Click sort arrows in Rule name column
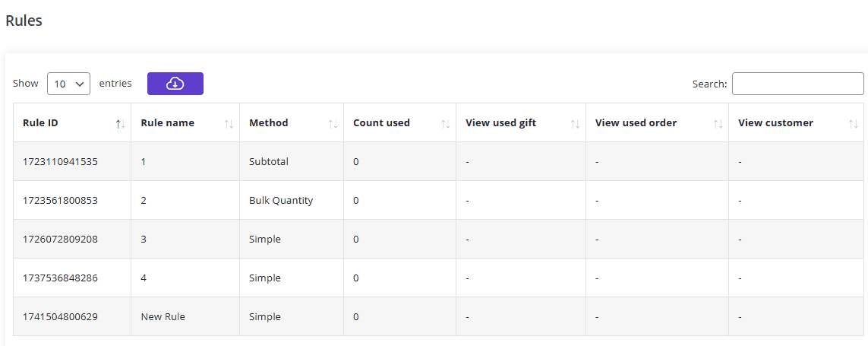 (x=229, y=123)
